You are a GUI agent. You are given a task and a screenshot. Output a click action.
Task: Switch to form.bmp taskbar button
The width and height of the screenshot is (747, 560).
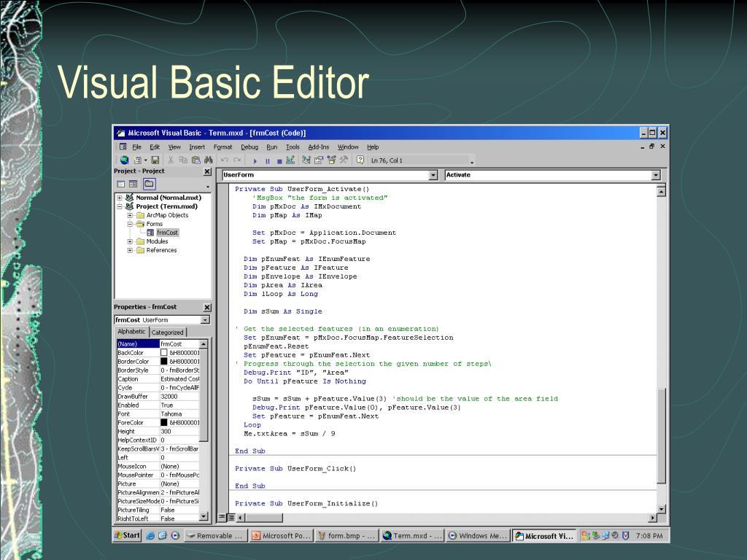[x=347, y=536]
